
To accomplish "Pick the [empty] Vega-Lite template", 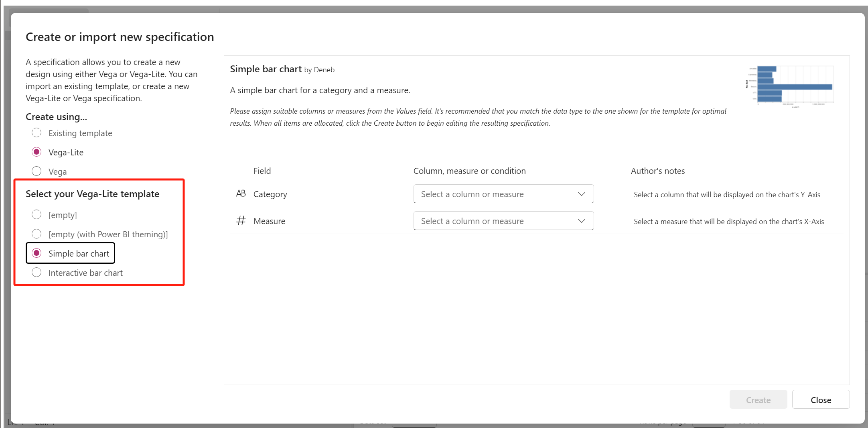I will click(37, 215).
